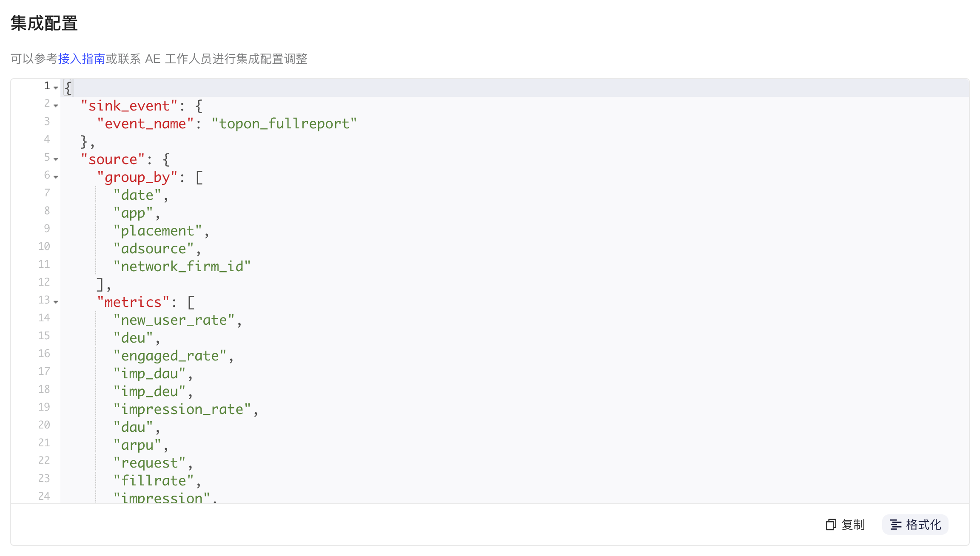Collapse the source fold arrow on line 5
This screenshot has width=980, height=556.
pyautogui.click(x=56, y=159)
